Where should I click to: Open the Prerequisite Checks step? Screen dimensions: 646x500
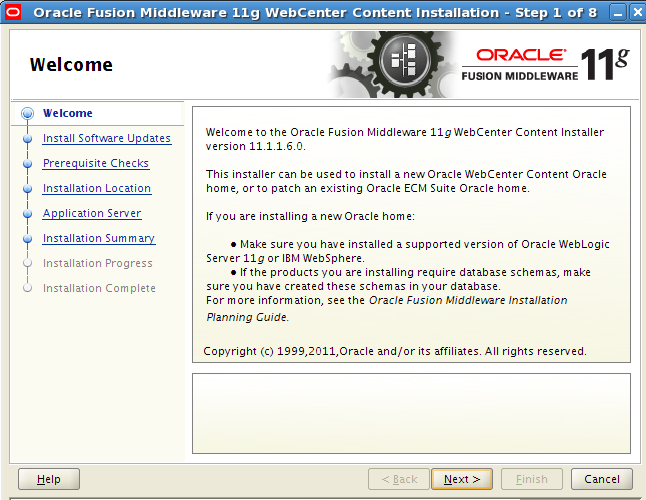(x=96, y=164)
